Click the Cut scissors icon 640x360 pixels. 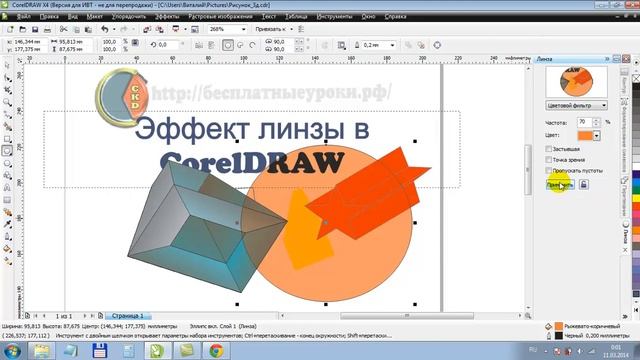point(64,29)
